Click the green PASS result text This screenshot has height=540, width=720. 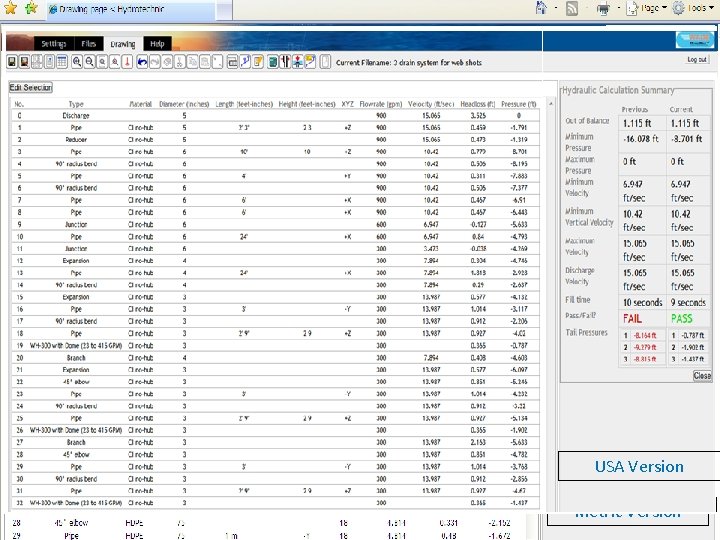click(x=681, y=319)
